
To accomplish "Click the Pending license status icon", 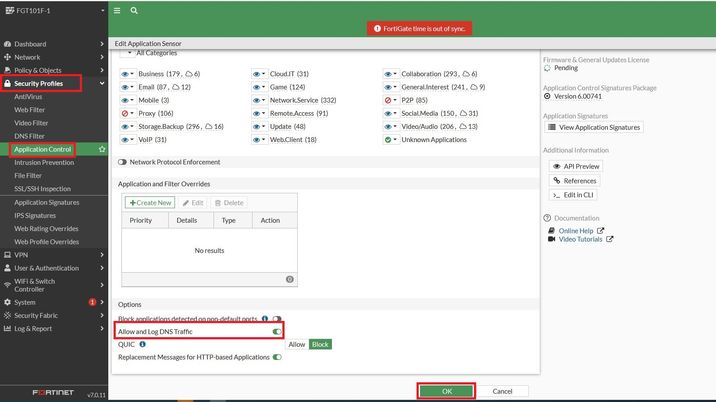I will tap(547, 68).
